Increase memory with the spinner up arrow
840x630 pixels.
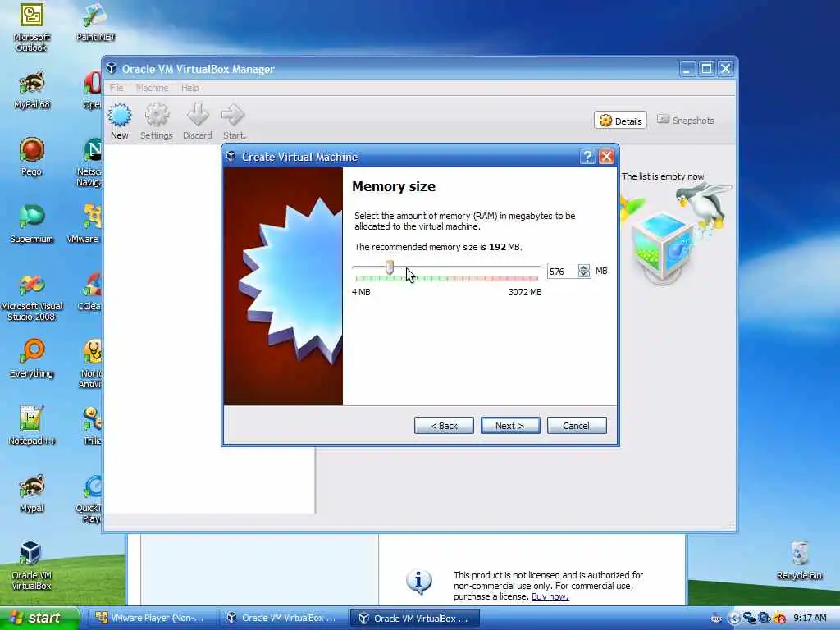coord(584,267)
